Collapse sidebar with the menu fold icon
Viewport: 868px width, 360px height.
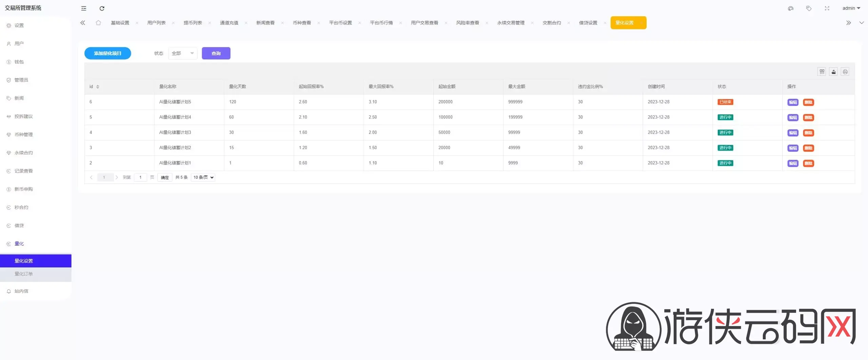(84, 8)
